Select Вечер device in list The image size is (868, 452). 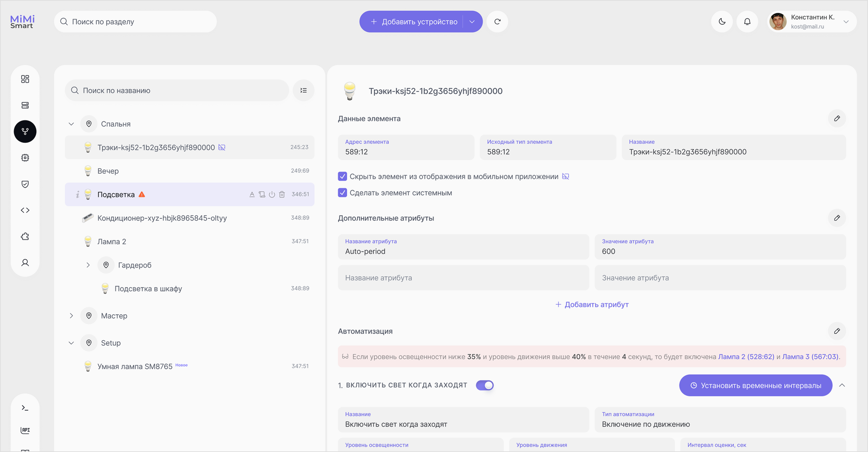[190, 171]
